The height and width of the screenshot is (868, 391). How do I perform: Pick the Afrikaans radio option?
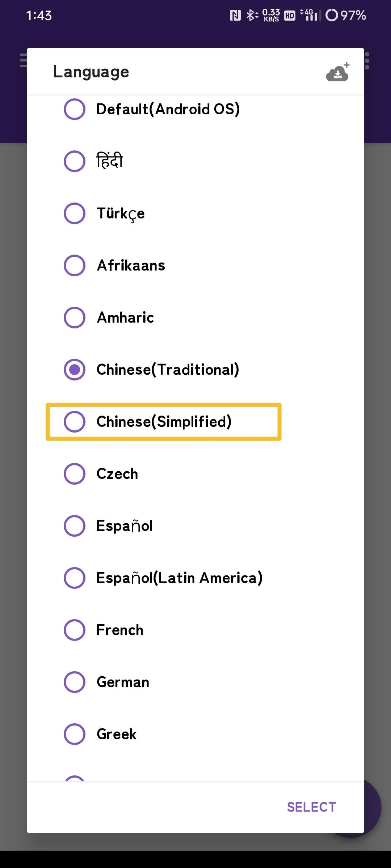(75, 265)
